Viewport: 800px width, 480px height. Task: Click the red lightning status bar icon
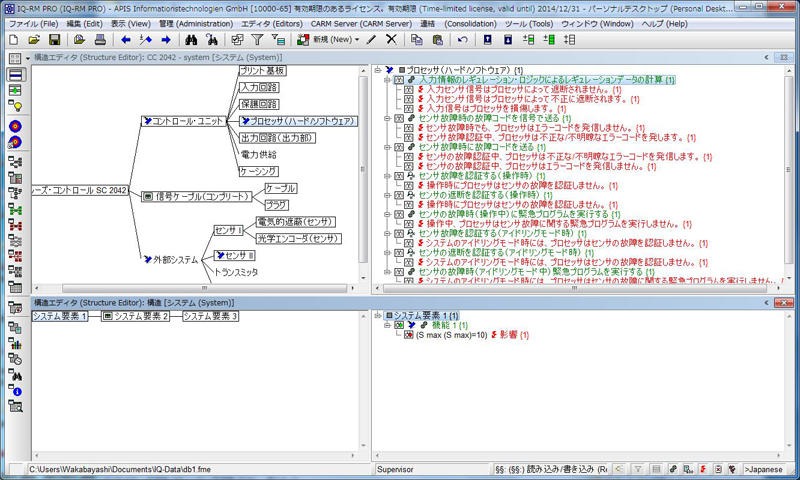(x=703, y=469)
